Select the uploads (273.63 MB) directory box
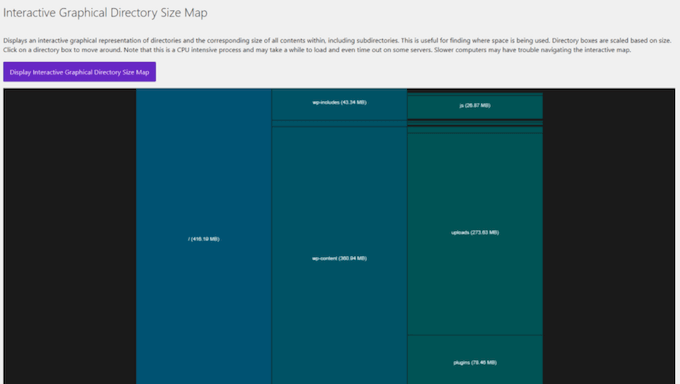Viewport: 680px width, 384px height. pos(475,234)
